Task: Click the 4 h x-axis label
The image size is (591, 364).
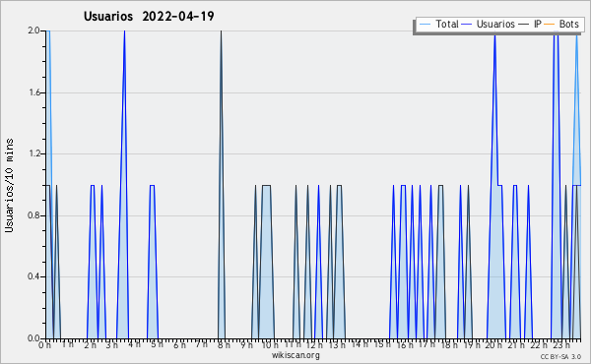Action: (135, 344)
